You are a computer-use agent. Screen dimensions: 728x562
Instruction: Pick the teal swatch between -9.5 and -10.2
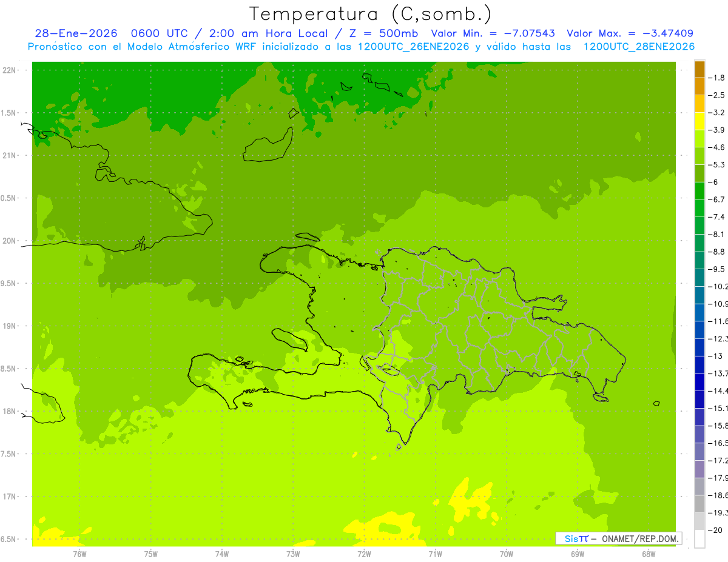click(x=699, y=278)
